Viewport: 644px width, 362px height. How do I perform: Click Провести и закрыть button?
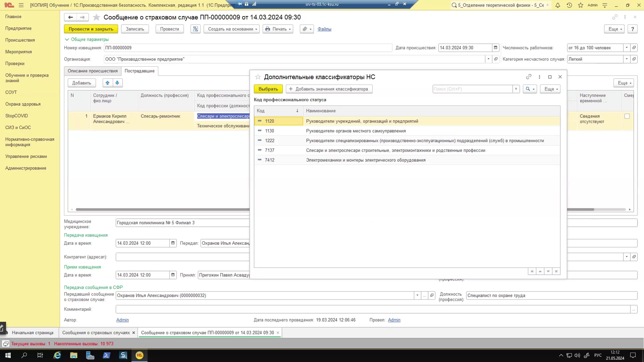91,29
